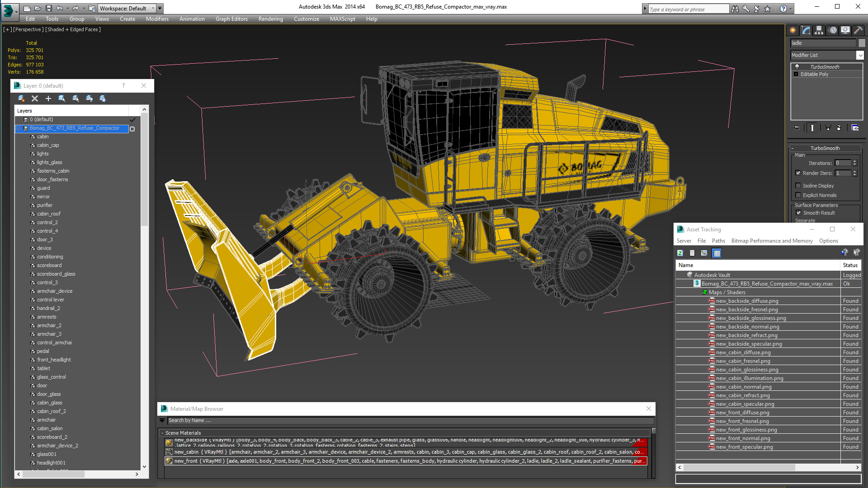Click the Name column header in Asset Tracking
The image size is (868, 488).
758,265
